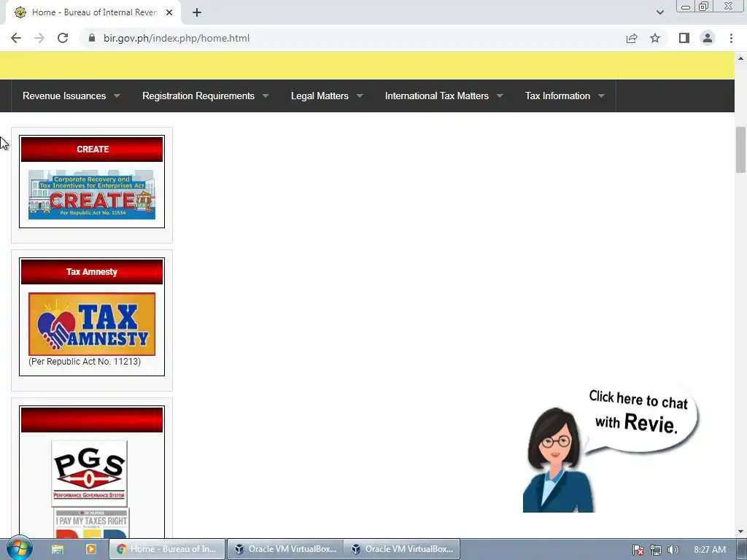
Task: Click the page scrollbar down arrow
Action: click(740, 532)
